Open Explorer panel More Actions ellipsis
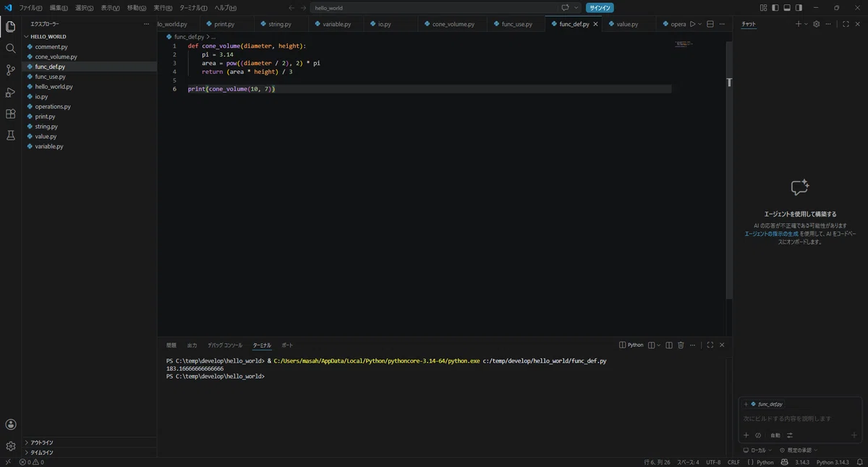The height and width of the screenshot is (467, 868). pyautogui.click(x=146, y=24)
